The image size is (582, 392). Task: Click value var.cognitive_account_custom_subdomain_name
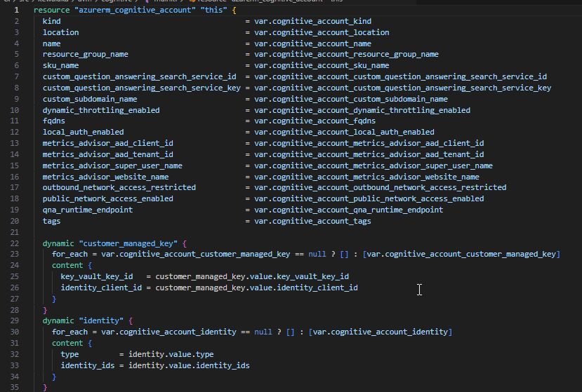[x=351, y=99]
